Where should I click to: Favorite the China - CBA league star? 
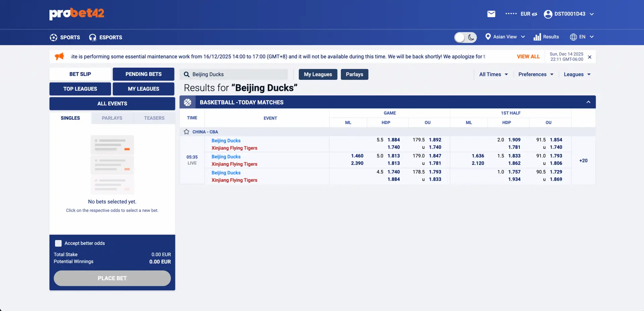coord(186,132)
